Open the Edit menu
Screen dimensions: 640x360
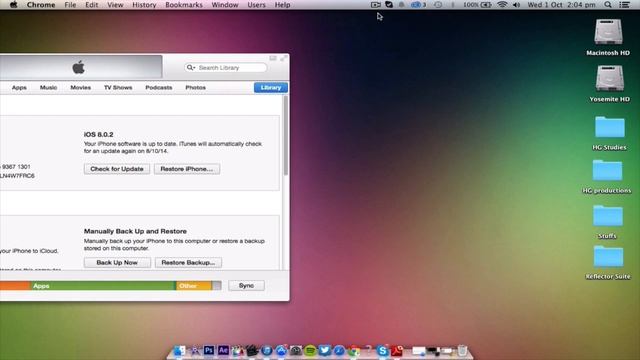pyautogui.click(x=91, y=5)
